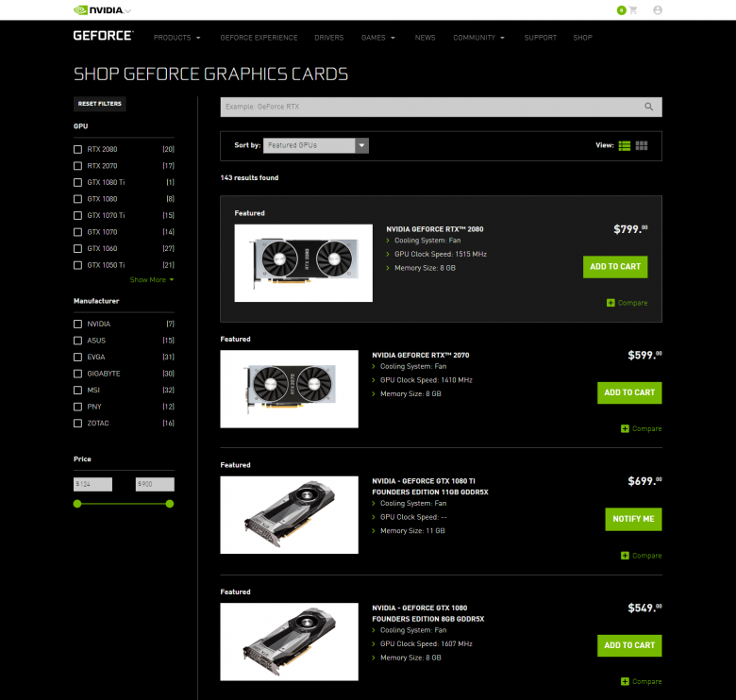736x700 pixels.
Task: Check the GTX 1070 filter
Action: pyautogui.click(x=78, y=232)
